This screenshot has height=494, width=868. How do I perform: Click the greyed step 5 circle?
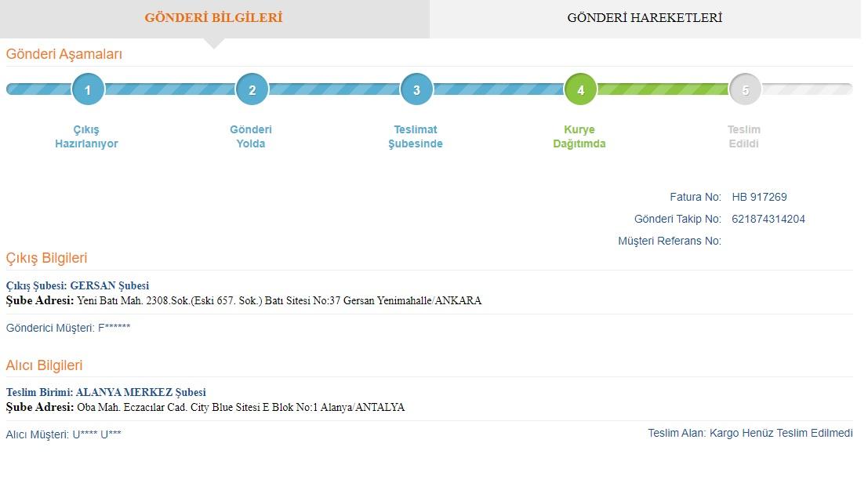745,89
